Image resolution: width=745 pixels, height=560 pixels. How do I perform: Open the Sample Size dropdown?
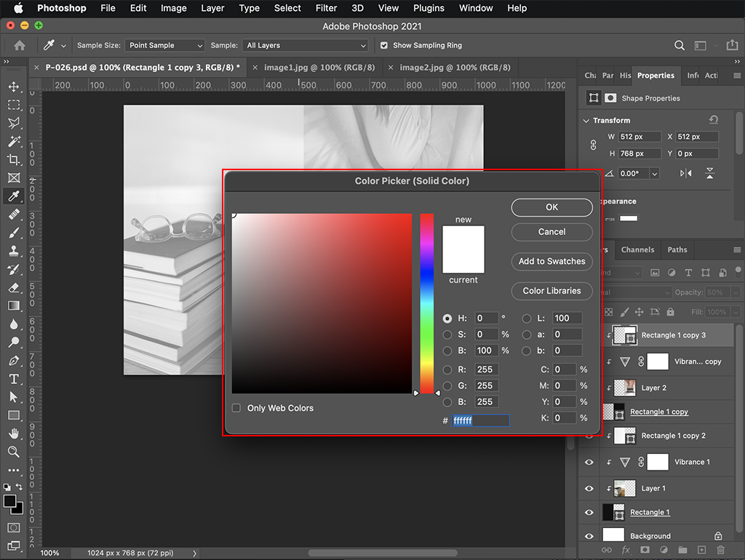pos(165,45)
